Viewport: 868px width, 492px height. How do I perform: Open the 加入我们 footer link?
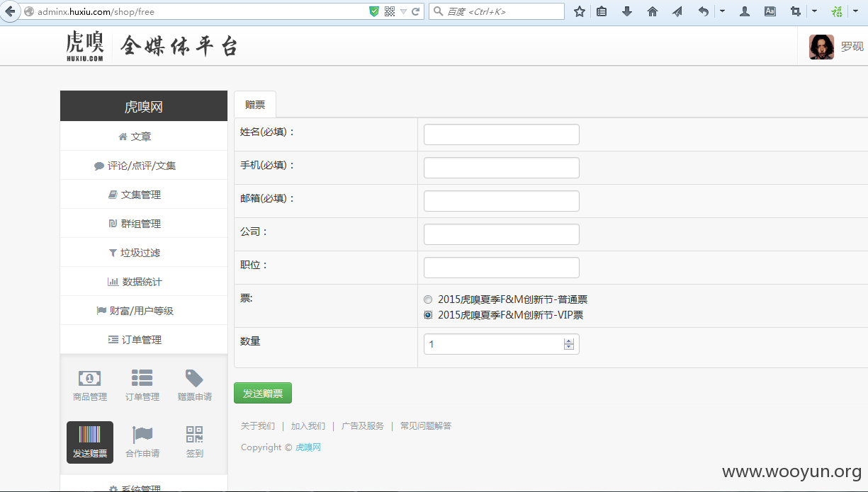tap(308, 426)
